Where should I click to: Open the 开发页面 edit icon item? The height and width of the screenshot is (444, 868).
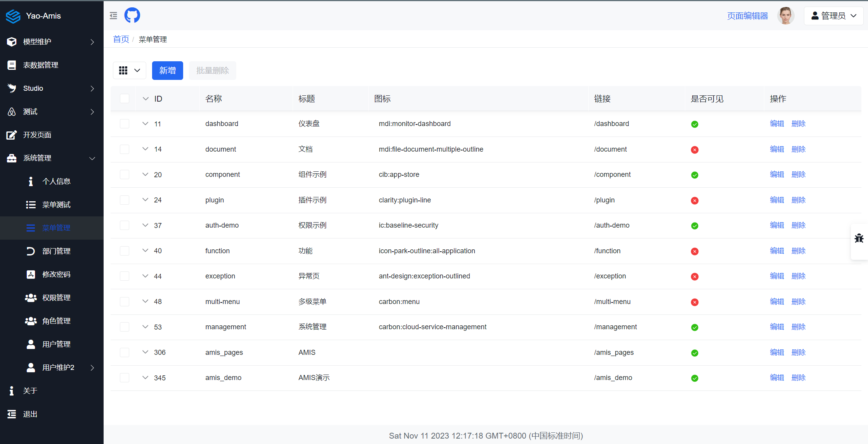pos(12,135)
